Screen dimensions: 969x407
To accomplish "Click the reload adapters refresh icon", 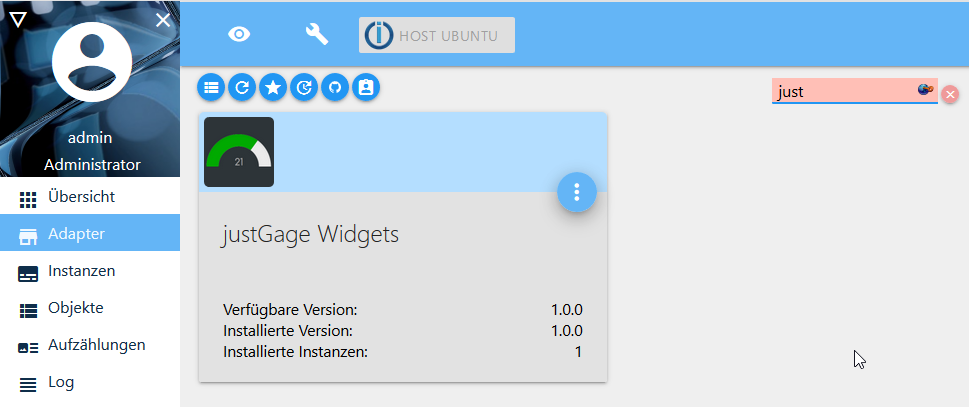I will [241, 87].
